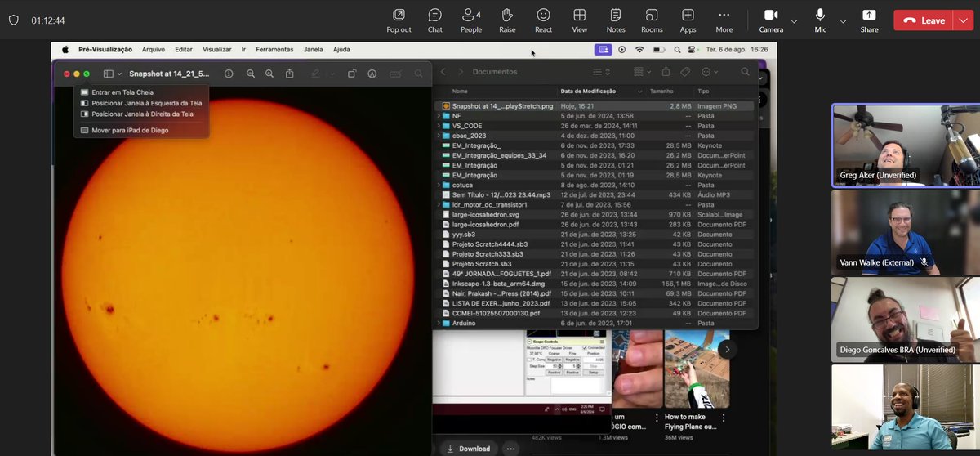Viewport: 980px width, 456px height.
Task: Show the Markup toolbar in Preview
Action: coord(372,74)
